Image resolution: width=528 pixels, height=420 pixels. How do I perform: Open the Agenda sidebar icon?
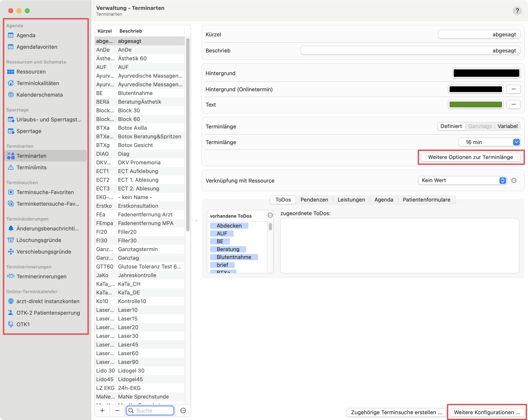(11, 35)
